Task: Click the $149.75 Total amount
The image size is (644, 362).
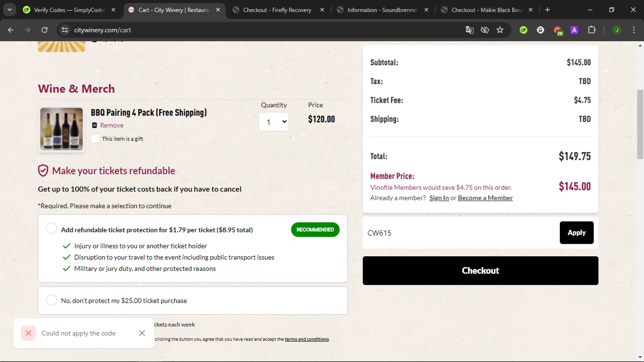Action: pyautogui.click(x=575, y=156)
